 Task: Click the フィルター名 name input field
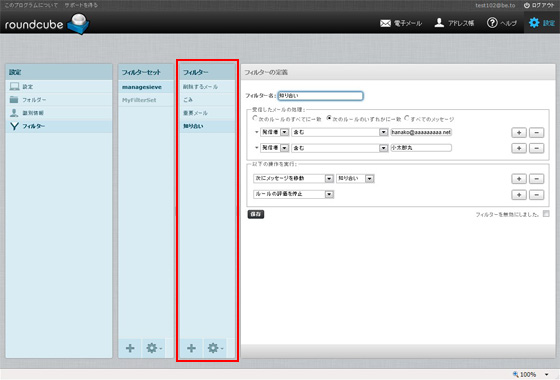320,96
